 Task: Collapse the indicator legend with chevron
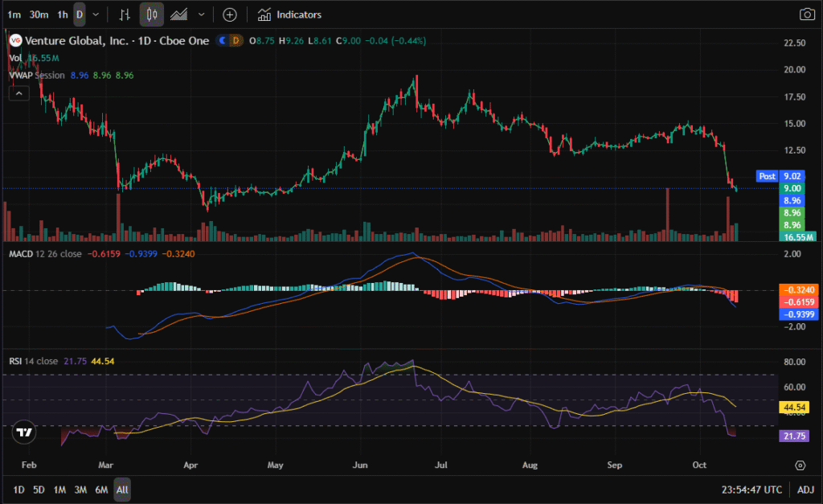click(18, 93)
